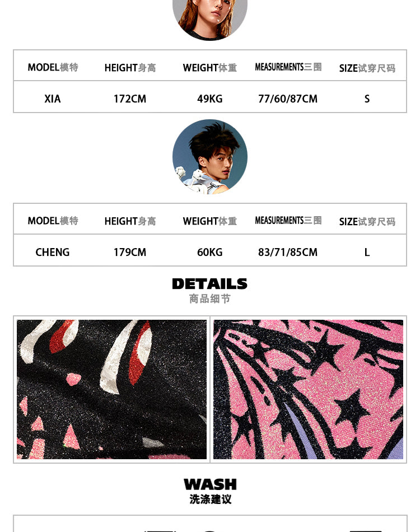Click the DETAILS section heading
The height and width of the screenshot is (532, 420).
(x=209, y=284)
